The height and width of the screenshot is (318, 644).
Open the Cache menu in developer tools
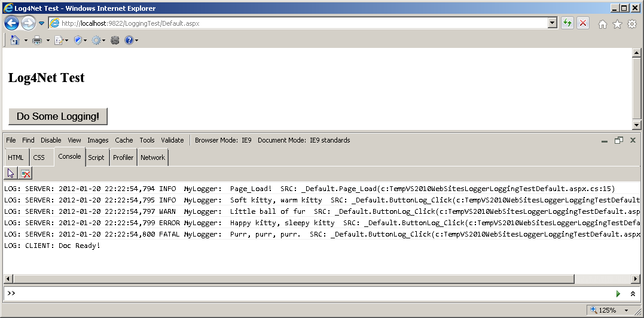[124, 140]
